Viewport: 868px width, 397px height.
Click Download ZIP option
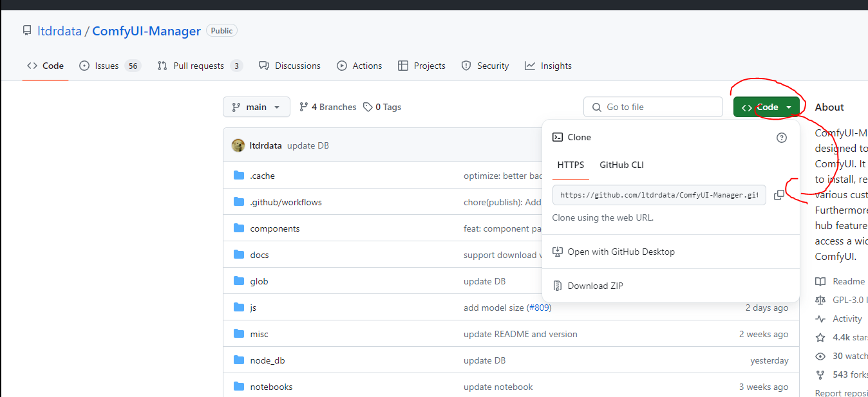(x=587, y=286)
